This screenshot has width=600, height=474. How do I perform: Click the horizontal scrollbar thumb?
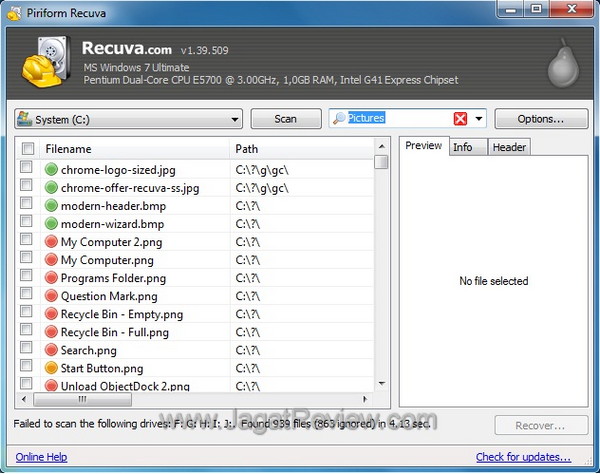83,399
